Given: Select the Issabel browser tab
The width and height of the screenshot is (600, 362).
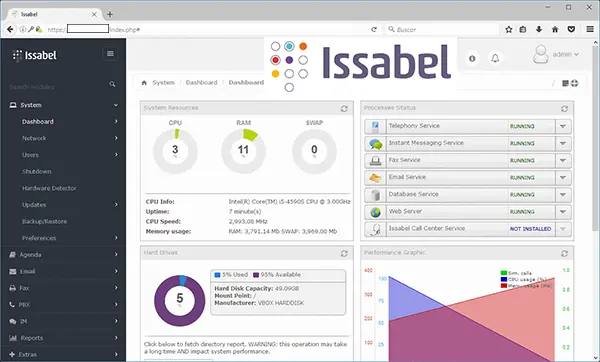Looking at the screenshot, I should pyautogui.click(x=54, y=14).
